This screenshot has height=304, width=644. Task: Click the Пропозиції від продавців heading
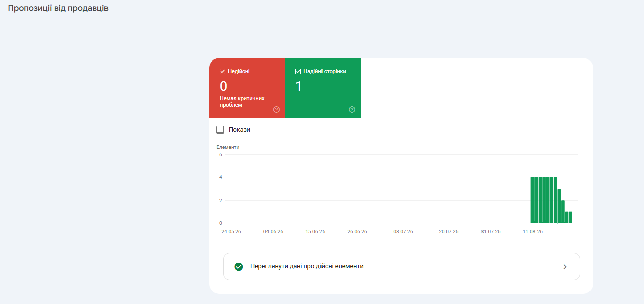(x=58, y=9)
